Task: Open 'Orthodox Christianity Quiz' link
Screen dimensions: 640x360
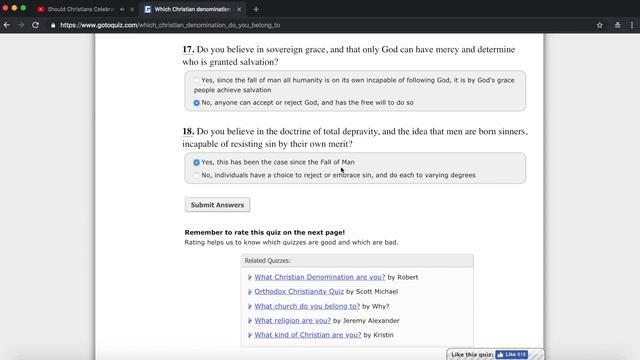Action: tap(299, 291)
